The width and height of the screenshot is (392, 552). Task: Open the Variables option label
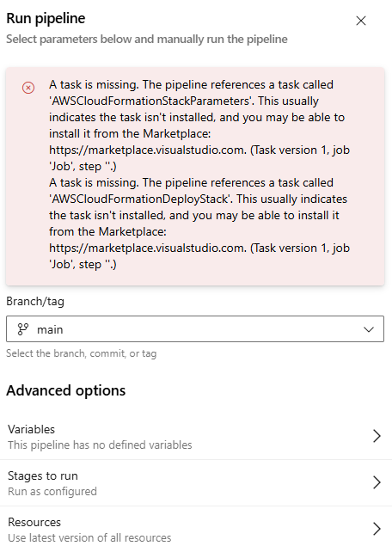point(31,429)
